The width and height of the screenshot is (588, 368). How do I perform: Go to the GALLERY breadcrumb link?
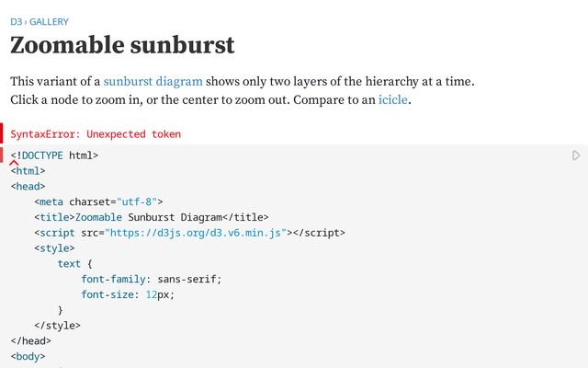tap(49, 21)
